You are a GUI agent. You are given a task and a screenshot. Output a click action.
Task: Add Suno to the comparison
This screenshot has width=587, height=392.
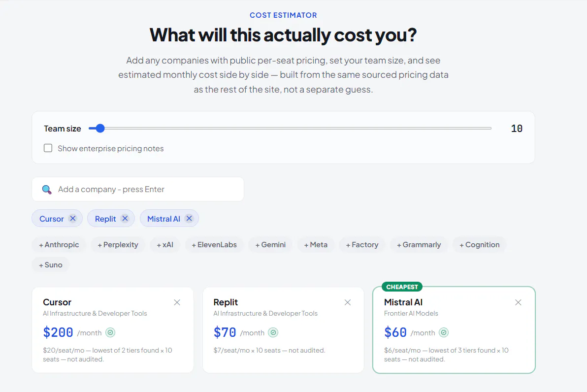click(51, 265)
